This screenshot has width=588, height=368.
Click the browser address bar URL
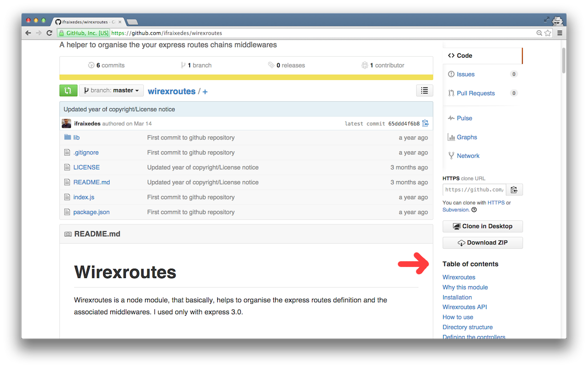coord(167,33)
